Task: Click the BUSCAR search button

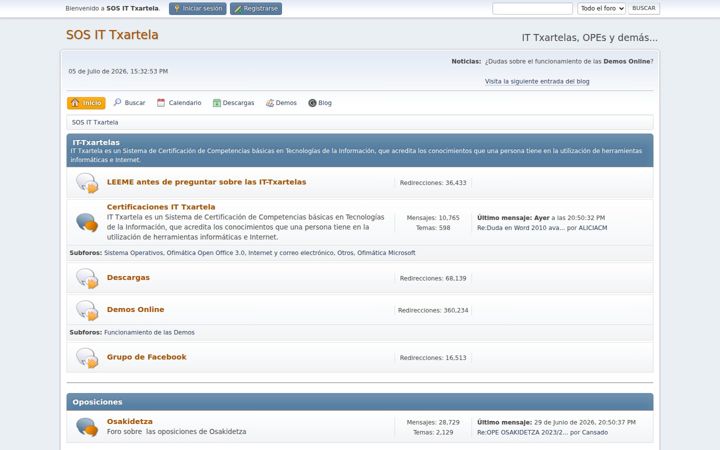Action: click(x=644, y=8)
